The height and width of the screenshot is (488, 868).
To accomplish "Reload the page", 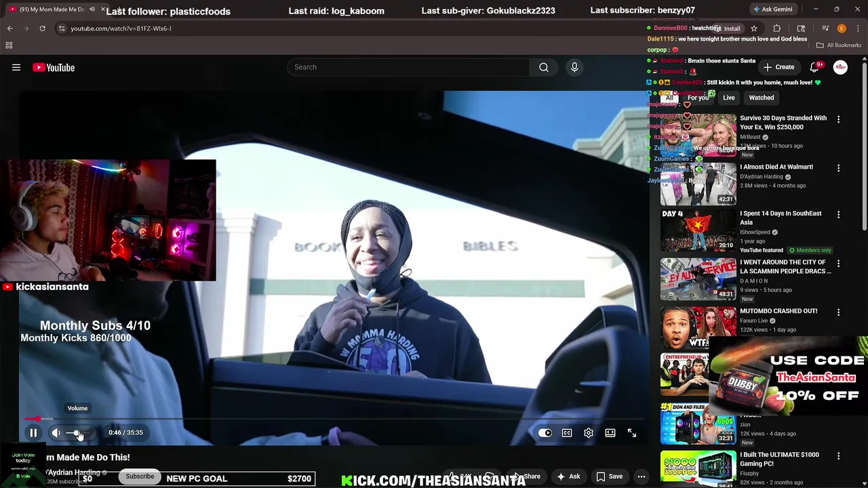I will click(x=42, y=28).
